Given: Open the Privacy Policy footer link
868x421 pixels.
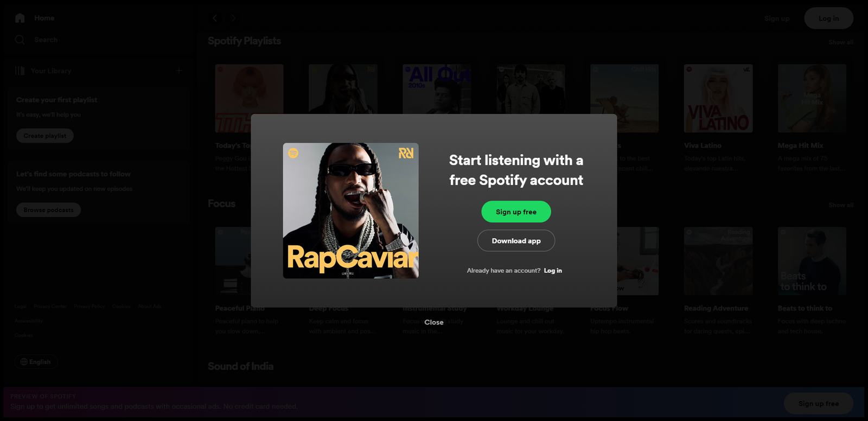Looking at the screenshot, I should tap(90, 307).
